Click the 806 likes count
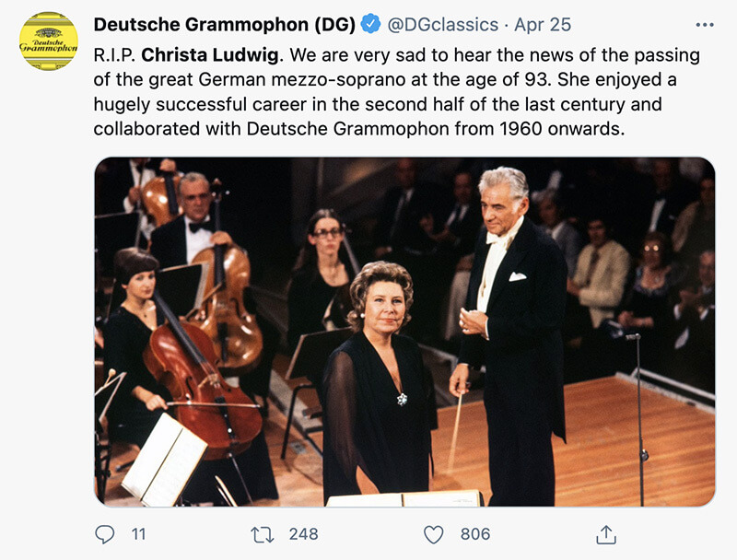 point(475,534)
